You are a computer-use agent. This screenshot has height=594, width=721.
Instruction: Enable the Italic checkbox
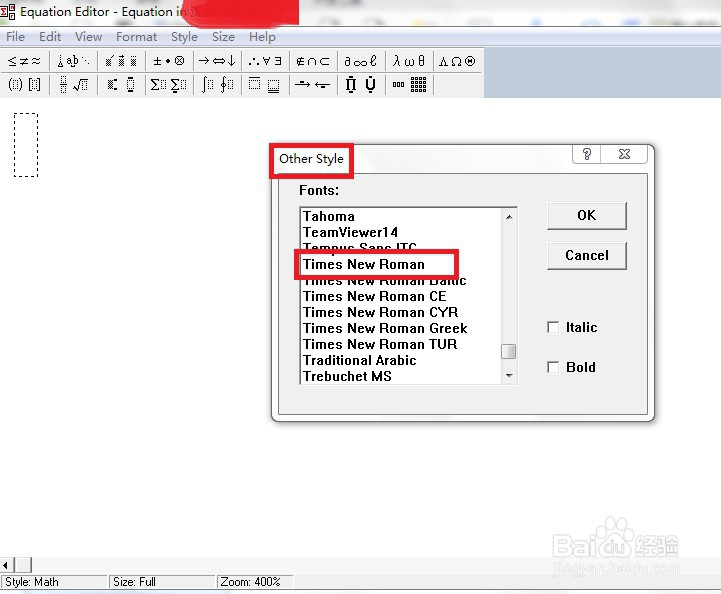pos(553,327)
